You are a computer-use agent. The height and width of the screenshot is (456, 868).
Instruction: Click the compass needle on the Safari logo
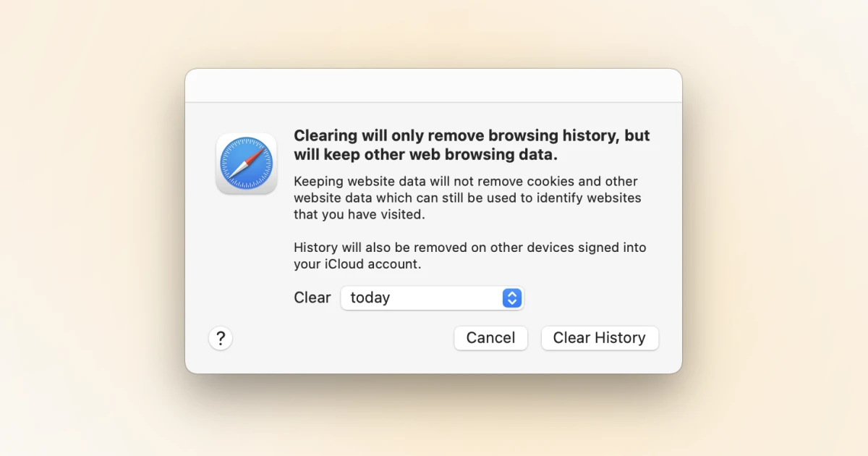pos(246,163)
